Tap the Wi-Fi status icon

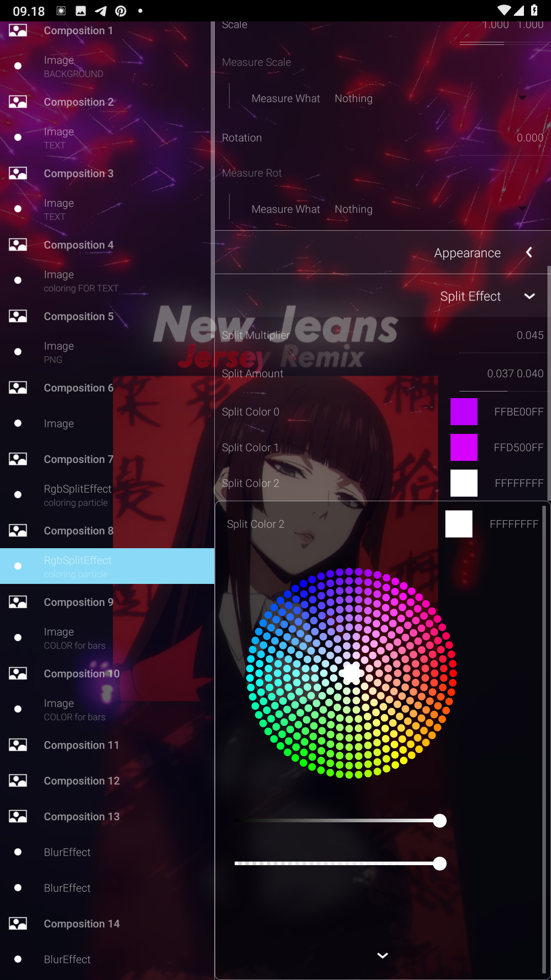[x=504, y=10]
